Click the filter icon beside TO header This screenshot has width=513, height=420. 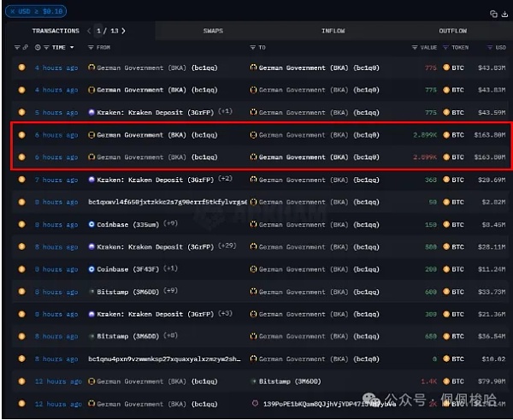[253, 47]
